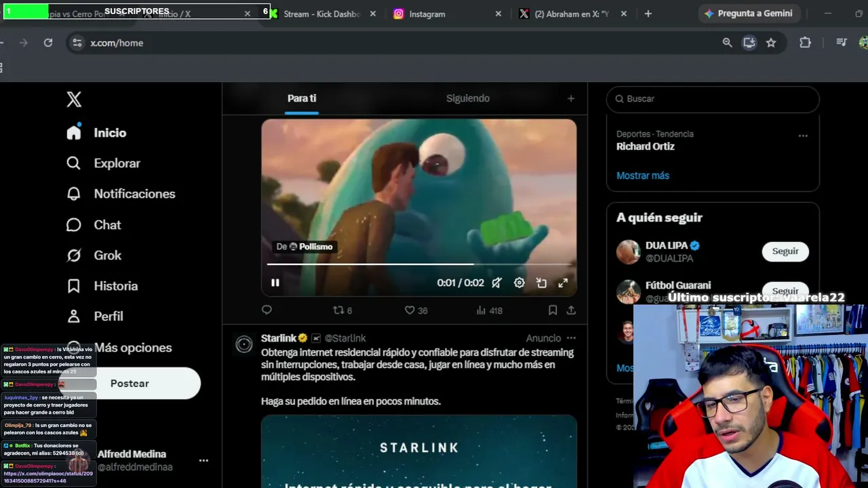Reply to the Pollismo video post
This screenshot has width=868, height=488.
[267, 310]
